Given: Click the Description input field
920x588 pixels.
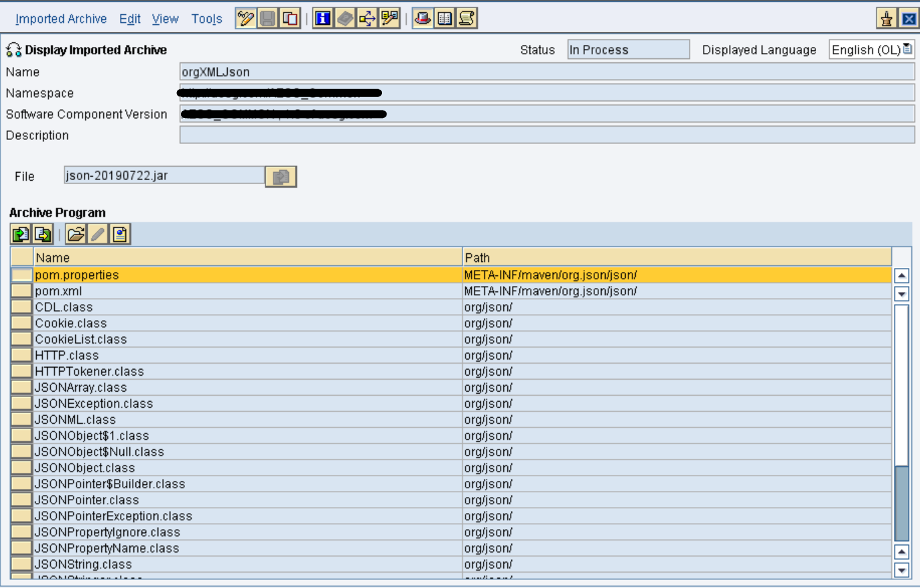Looking at the screenshot, I should (x=546, y=135).
